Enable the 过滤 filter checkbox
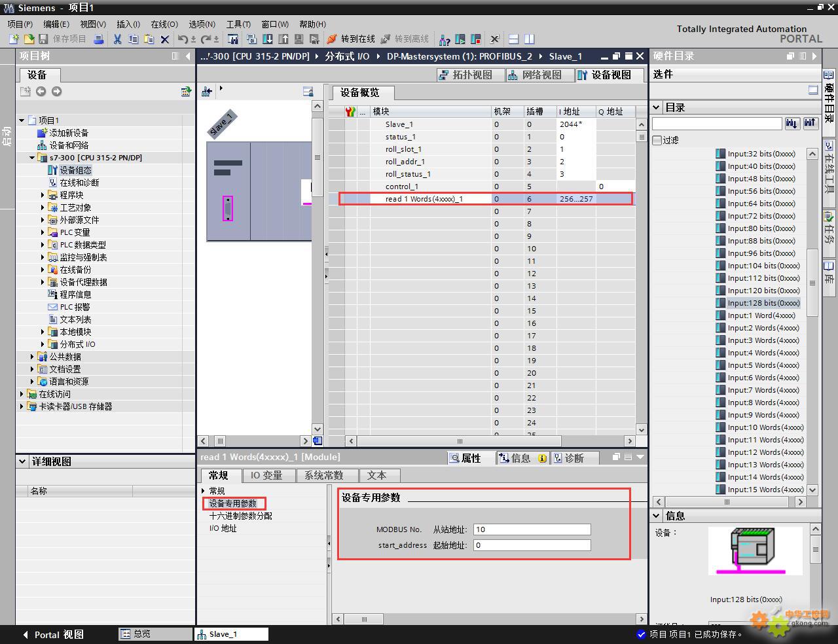Viewport: 838px width, 644px height. pyautogui.click(x=657, y=140)
